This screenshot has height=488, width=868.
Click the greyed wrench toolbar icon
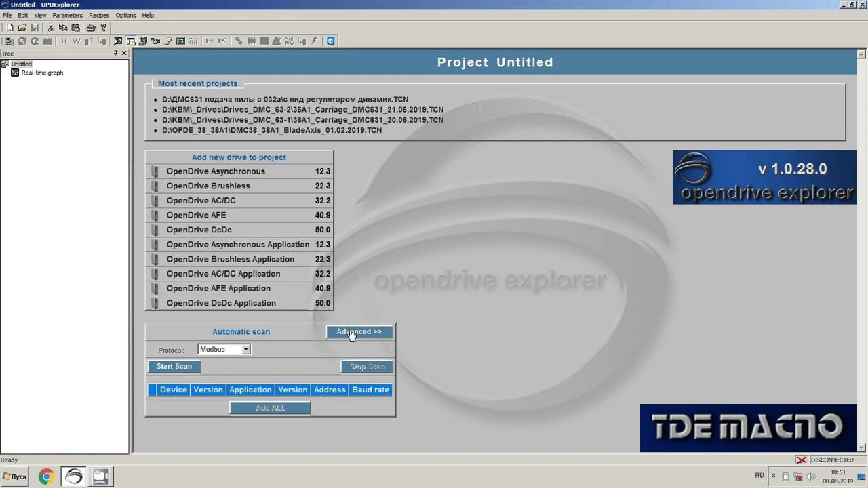pos(239,41)
